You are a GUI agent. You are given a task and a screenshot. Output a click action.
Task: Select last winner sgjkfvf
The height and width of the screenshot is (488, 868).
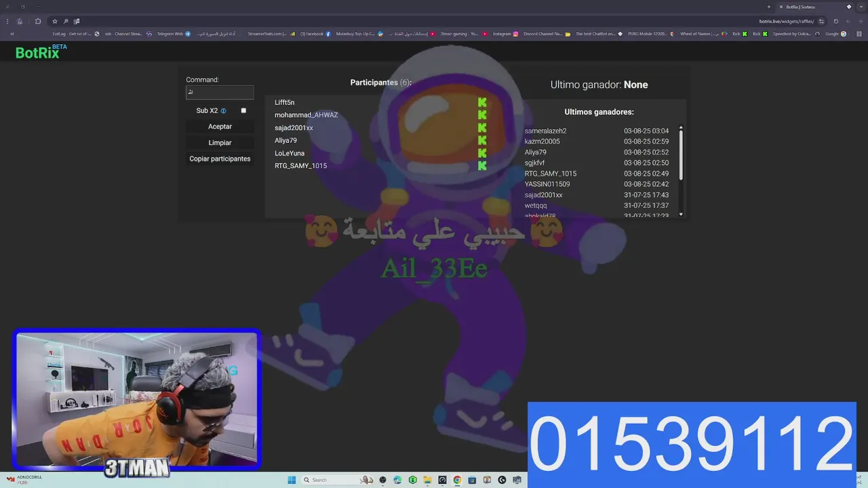coord(534,163)
